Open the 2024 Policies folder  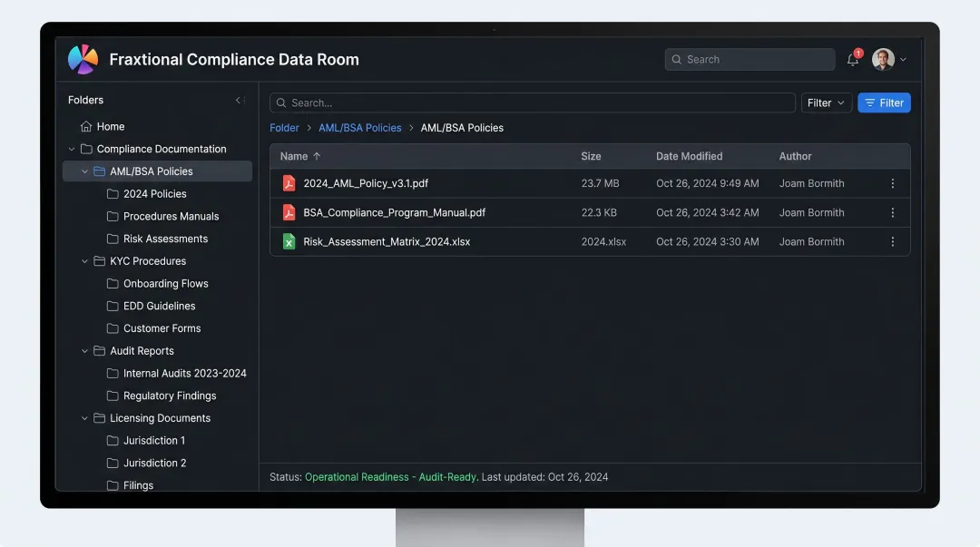[154, 194]
